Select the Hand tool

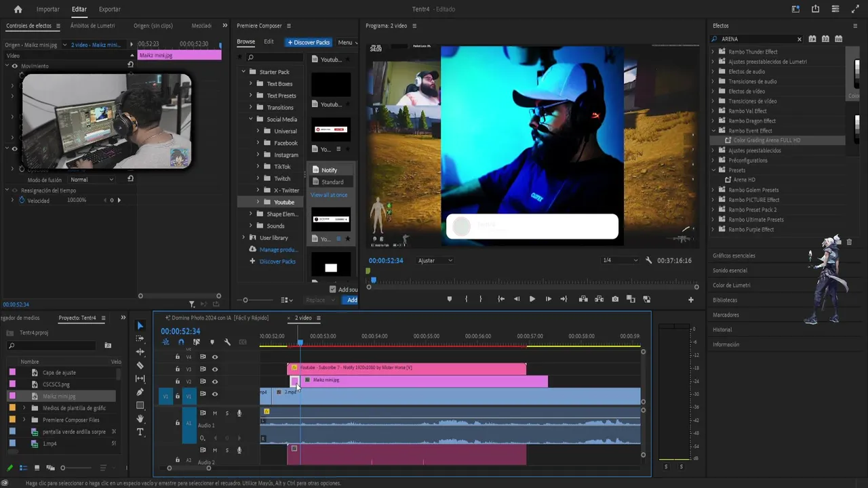tap(140, 419)
